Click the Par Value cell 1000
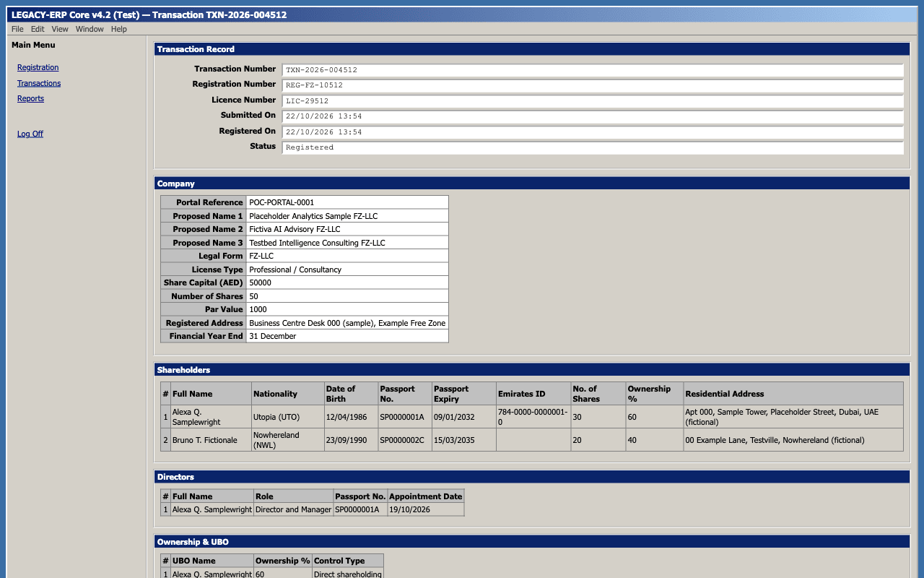This screenshot has height=578, width=924. [x=347, y=309]
